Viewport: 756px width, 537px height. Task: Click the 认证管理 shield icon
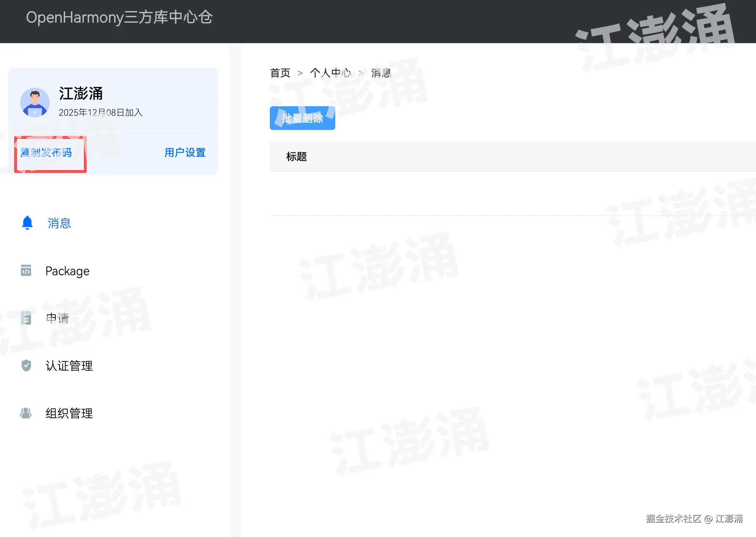coord(26,365)
